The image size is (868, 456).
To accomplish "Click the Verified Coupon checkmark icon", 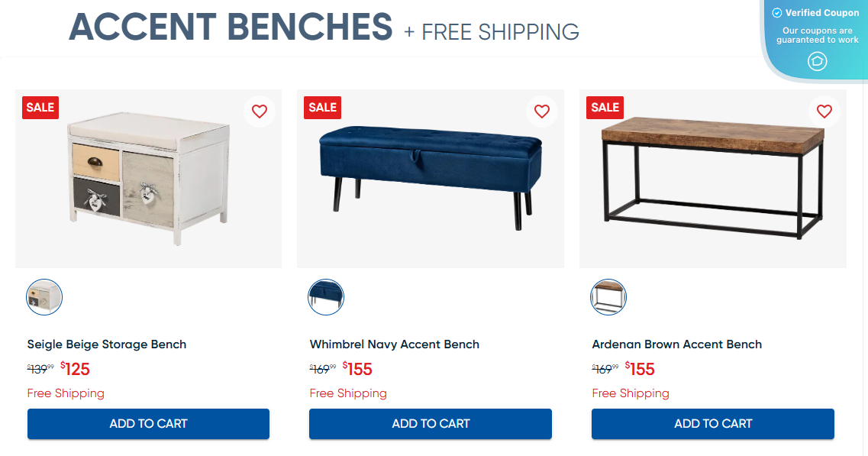I will click(776, 12).
